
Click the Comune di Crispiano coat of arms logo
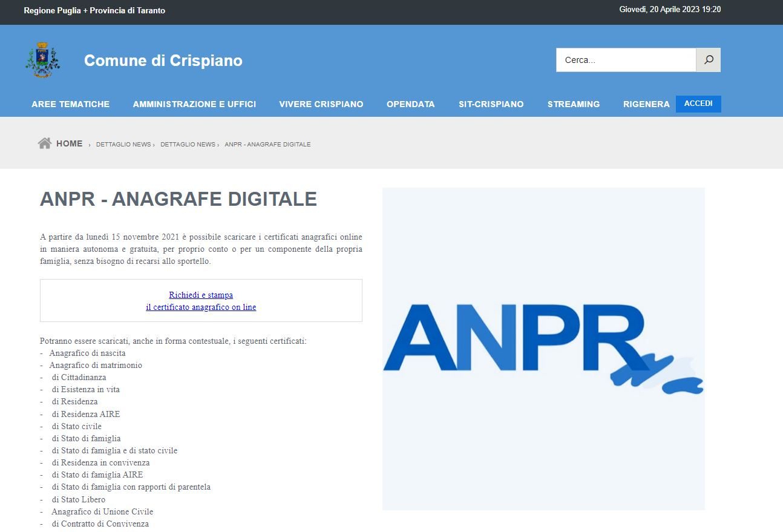(x=42, y=60)
